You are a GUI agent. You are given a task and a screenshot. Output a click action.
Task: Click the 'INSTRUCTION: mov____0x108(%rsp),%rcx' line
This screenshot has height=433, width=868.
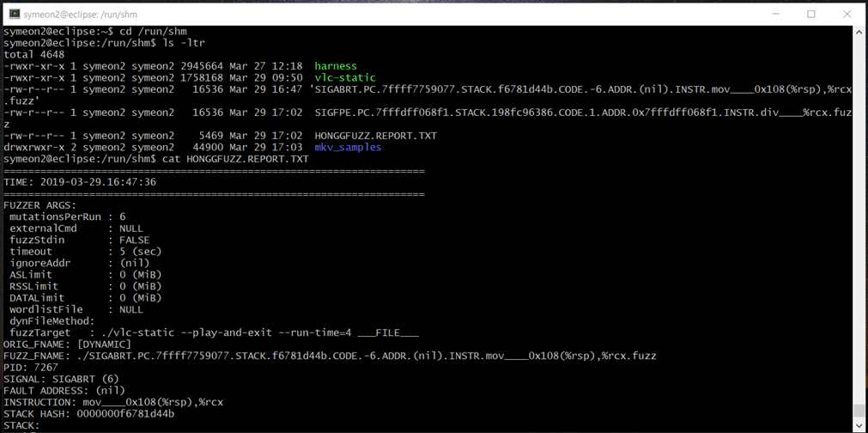pyautogui.click(x=113, y=404)
